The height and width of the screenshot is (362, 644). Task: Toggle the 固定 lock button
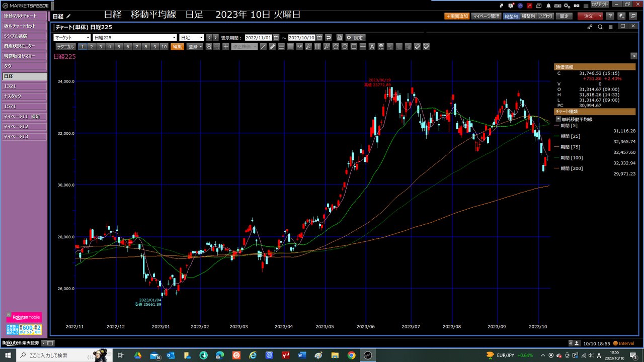(564, 16)
